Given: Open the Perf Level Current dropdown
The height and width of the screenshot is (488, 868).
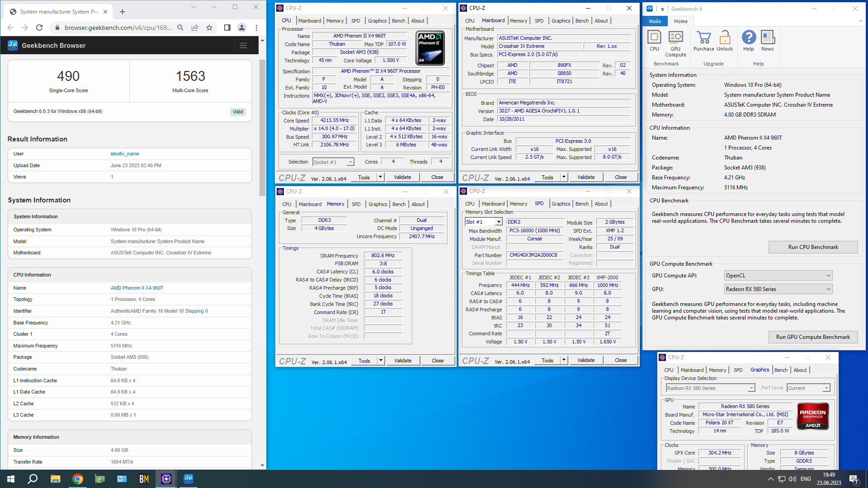Looking at the screenshot, I should click(x=808, y=388).
